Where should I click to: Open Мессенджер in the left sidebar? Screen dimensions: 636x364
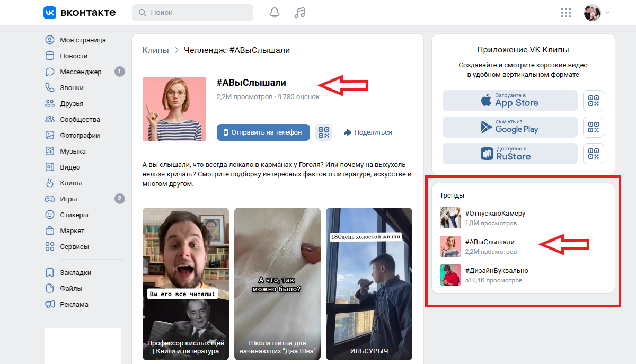click(80, 72)
